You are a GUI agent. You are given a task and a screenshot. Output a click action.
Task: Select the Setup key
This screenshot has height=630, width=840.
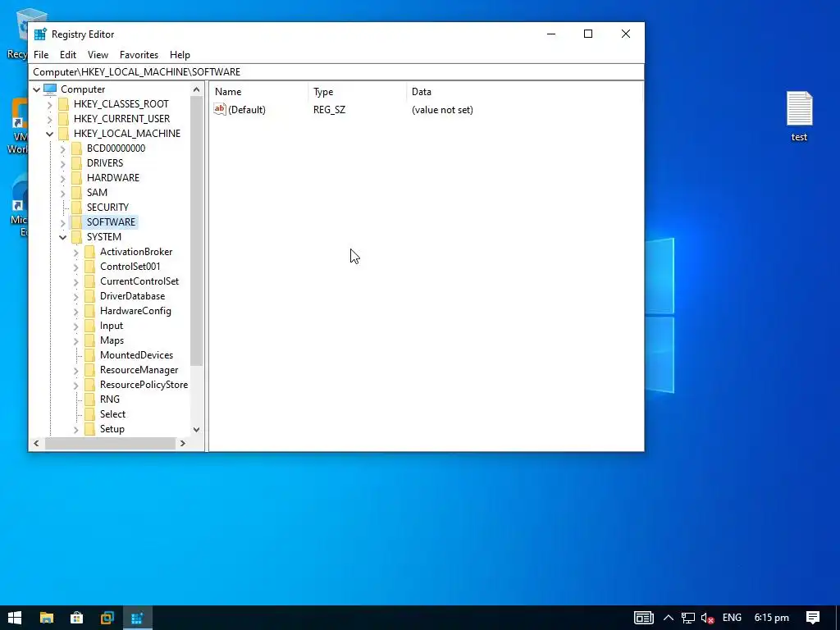112,429
